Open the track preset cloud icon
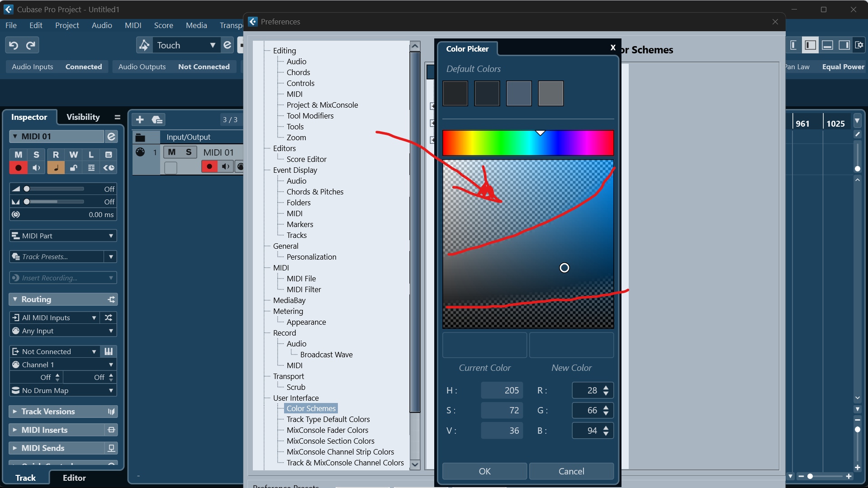This screenshot has height=488, width=868. (157, 120)
